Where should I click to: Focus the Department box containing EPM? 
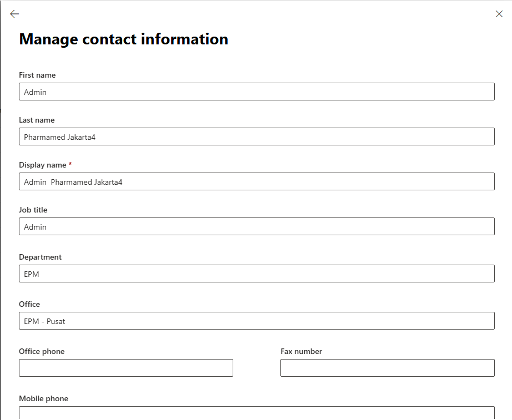click(x=257, y=274)
